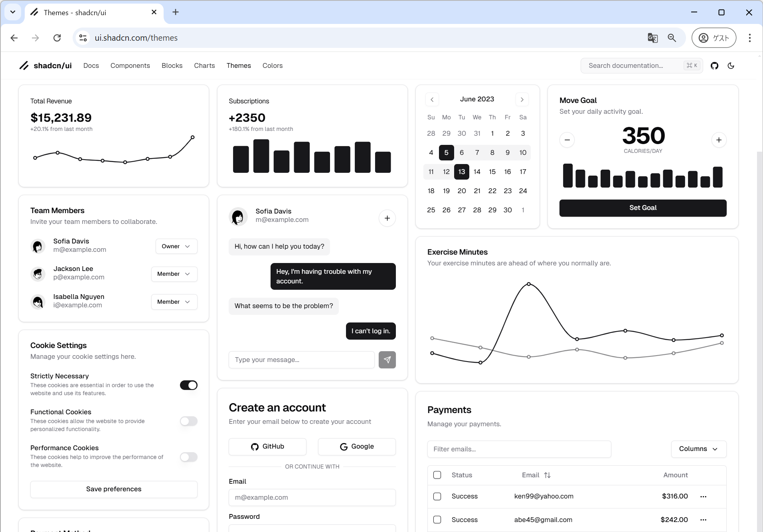The width and height of the screenshot is (763, 532).
Task: Open the Components page from navigation
Action: (x=130, y=66)
